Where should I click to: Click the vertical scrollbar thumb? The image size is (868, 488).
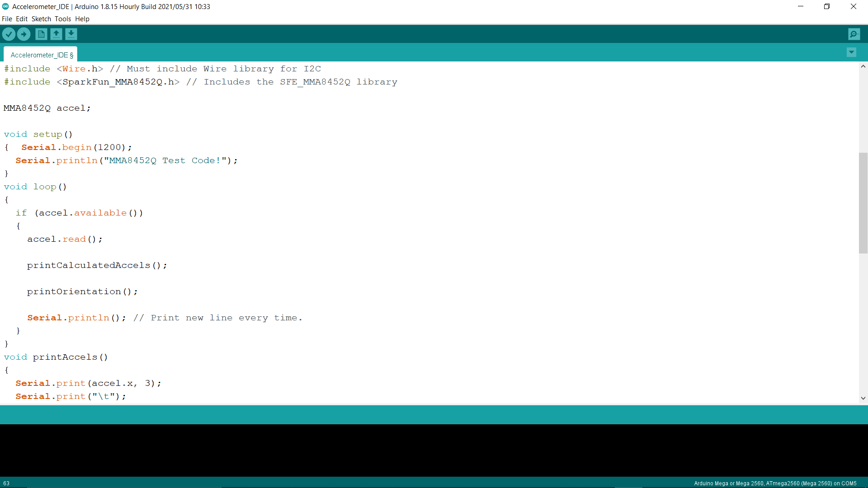863,203
